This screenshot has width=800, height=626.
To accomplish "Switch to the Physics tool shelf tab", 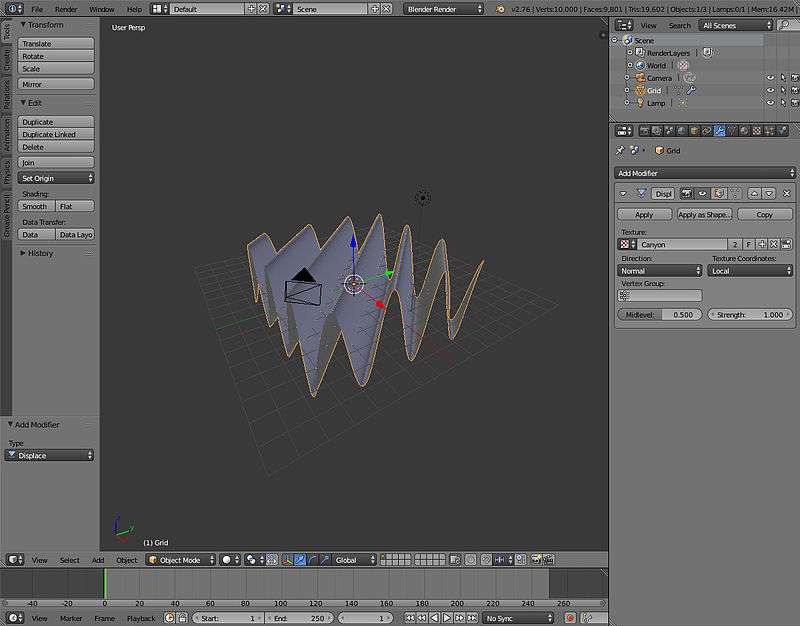I will [6, 172].
